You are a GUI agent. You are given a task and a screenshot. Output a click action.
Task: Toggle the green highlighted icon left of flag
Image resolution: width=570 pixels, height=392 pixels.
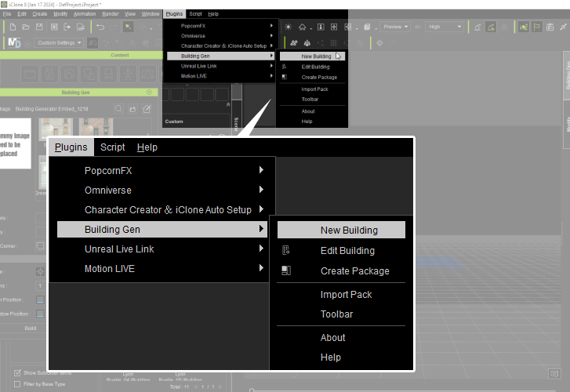(x=524, y=27)
